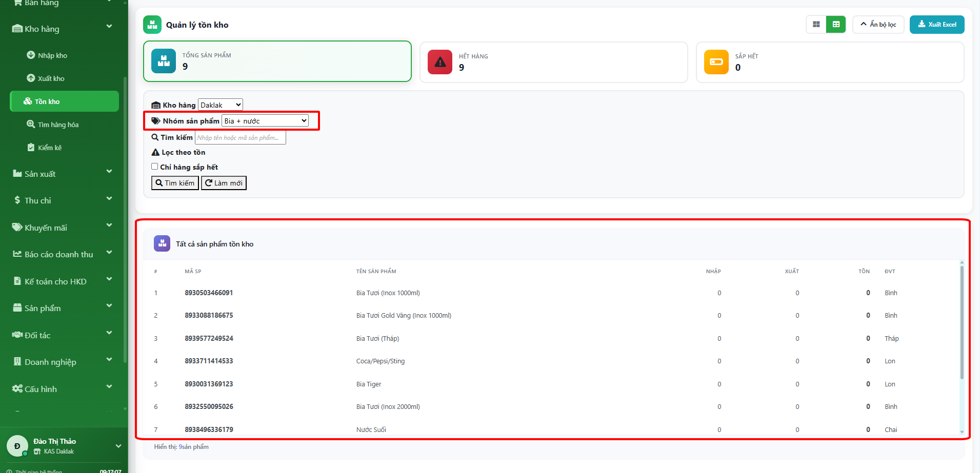Open Tìm hàng hóa menu item
The width and height of the screenshot is (980, 473).
[58, 125]
